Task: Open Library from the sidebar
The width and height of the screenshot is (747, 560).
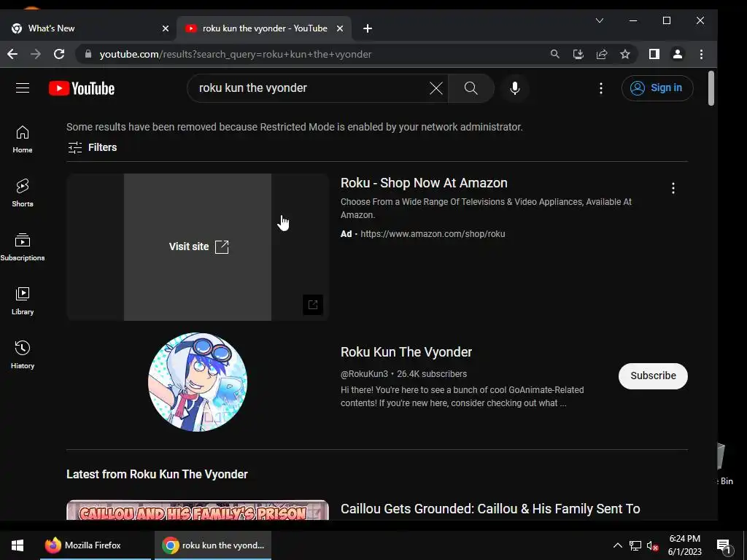Action: pos(23,301)
